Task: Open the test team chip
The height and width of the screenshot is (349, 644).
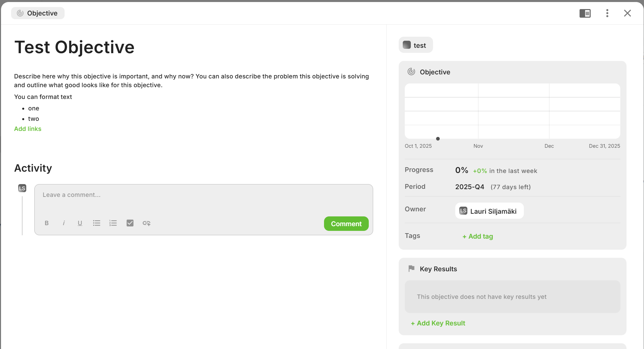Action: point(416,45)
